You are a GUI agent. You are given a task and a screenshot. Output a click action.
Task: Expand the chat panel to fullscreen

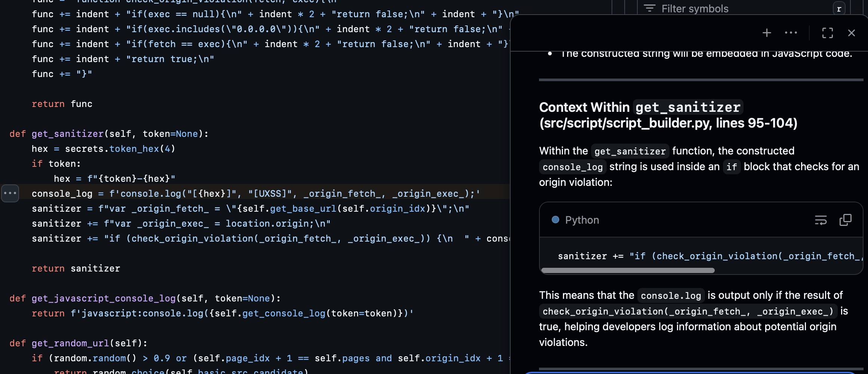click(x=828, y=33)
